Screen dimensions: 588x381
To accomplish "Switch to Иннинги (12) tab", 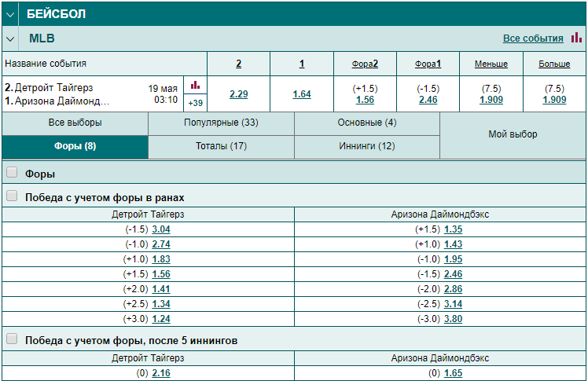I will pos(367,146).
